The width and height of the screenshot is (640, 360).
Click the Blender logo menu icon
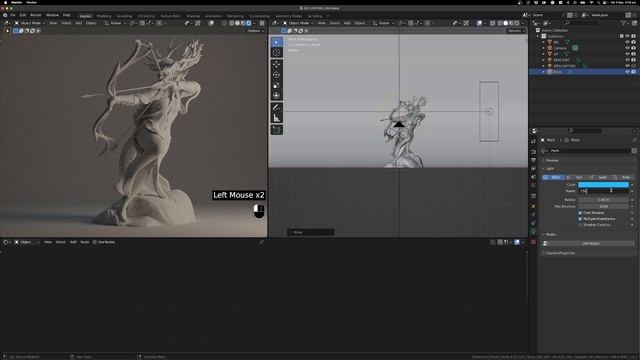coord(5,15)
